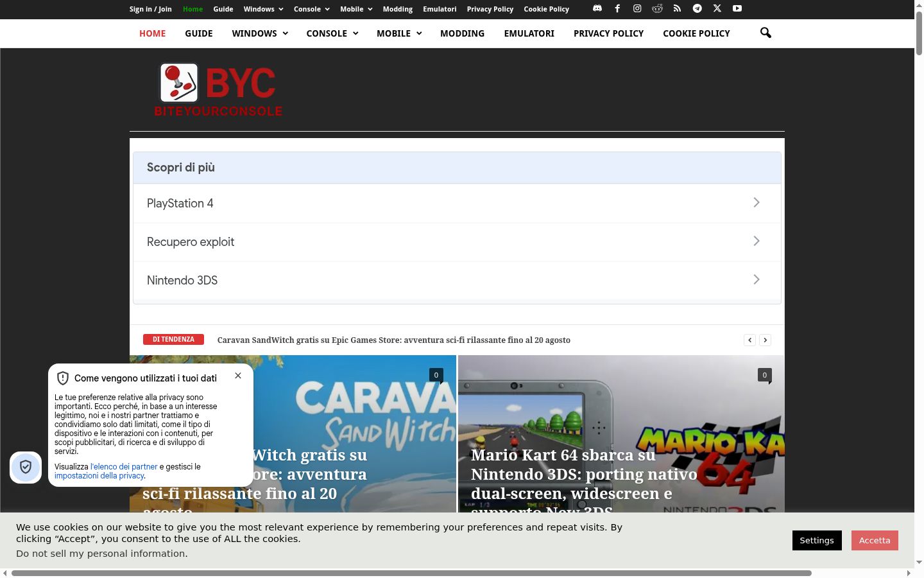Click the BYC BiteYourConsole logo
Viewport: 924px width, 578px height.
pos(218,90)
